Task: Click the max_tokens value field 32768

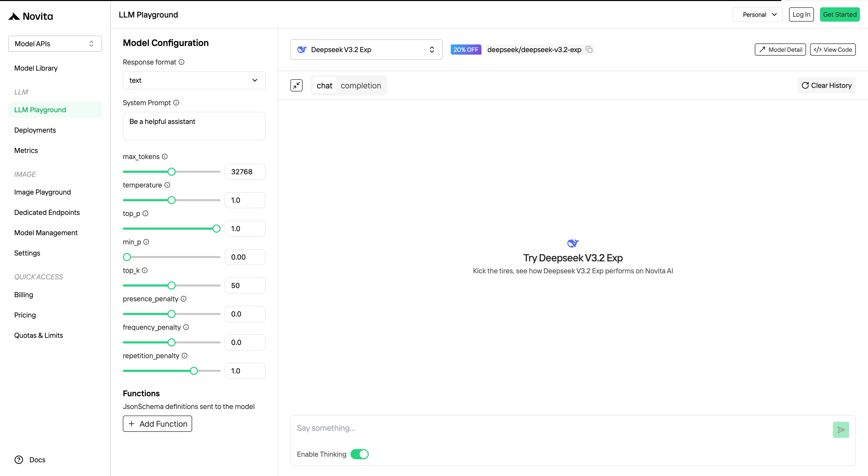Action: click(x=245, y=172)
